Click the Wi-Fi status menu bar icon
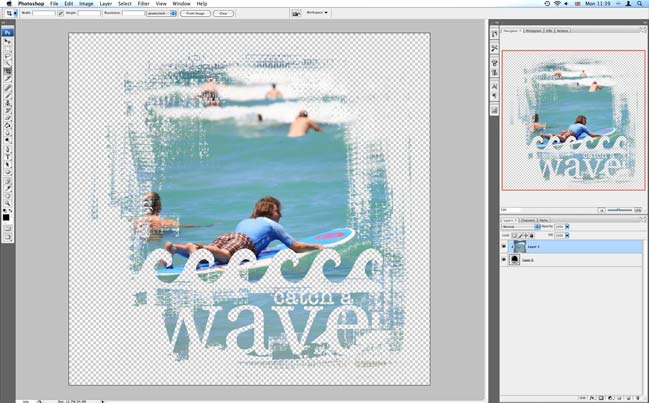This screenshot has height=403, width=649. (557, 3)
